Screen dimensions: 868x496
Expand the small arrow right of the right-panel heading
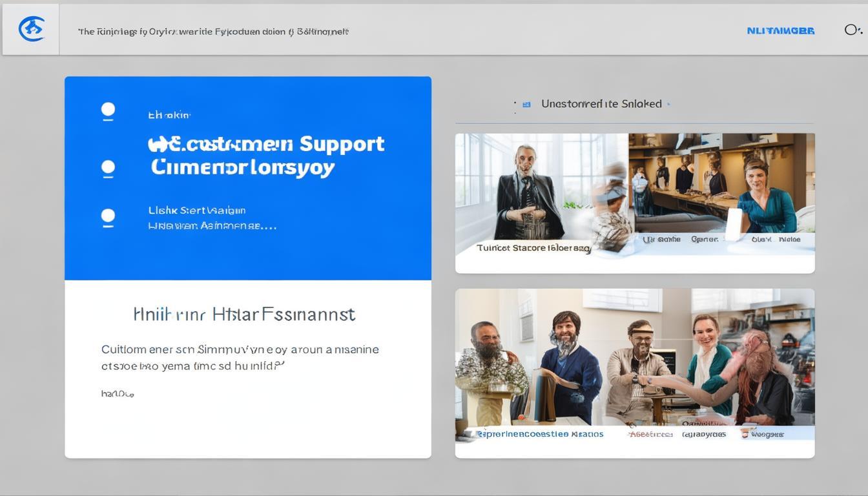(668, 104)
